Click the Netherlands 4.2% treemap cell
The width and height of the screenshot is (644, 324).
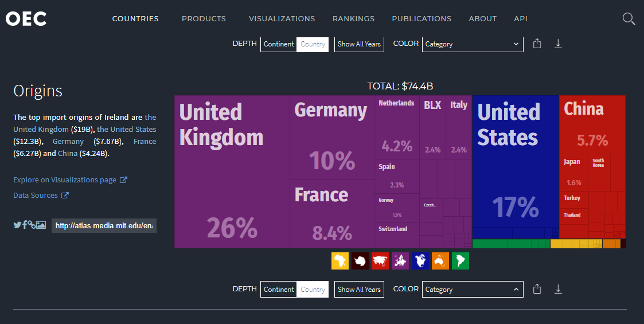point(397,127)
